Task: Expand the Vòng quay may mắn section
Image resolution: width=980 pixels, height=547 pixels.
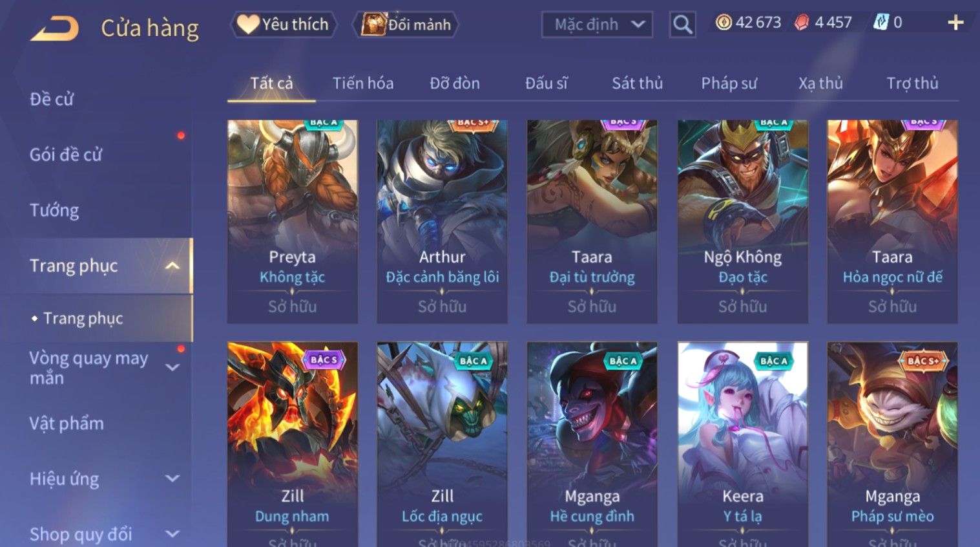Action: click(x=172, y=367)
